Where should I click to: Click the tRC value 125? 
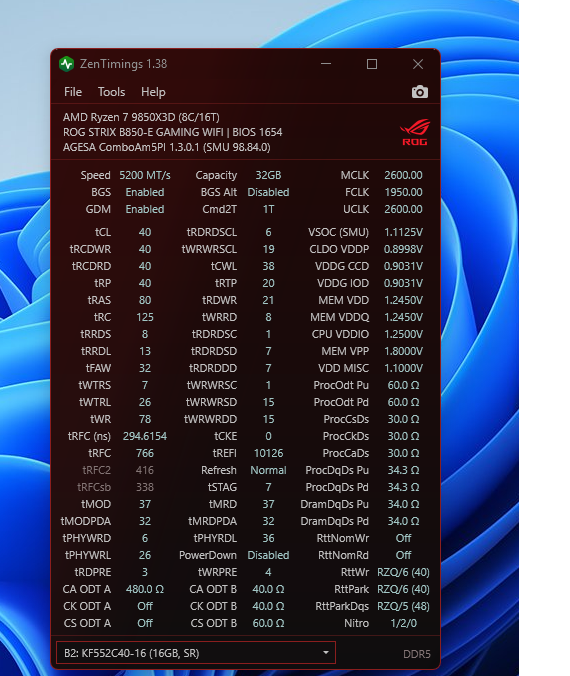point(145,317)
